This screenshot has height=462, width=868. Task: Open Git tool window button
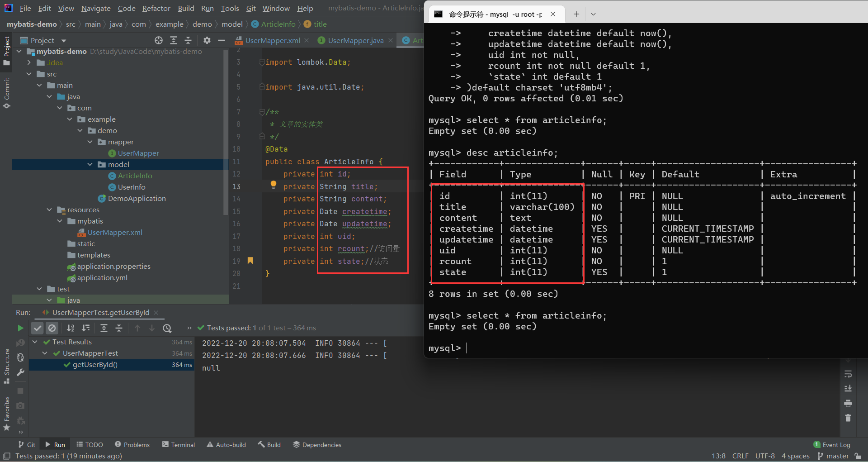[27, 445]
